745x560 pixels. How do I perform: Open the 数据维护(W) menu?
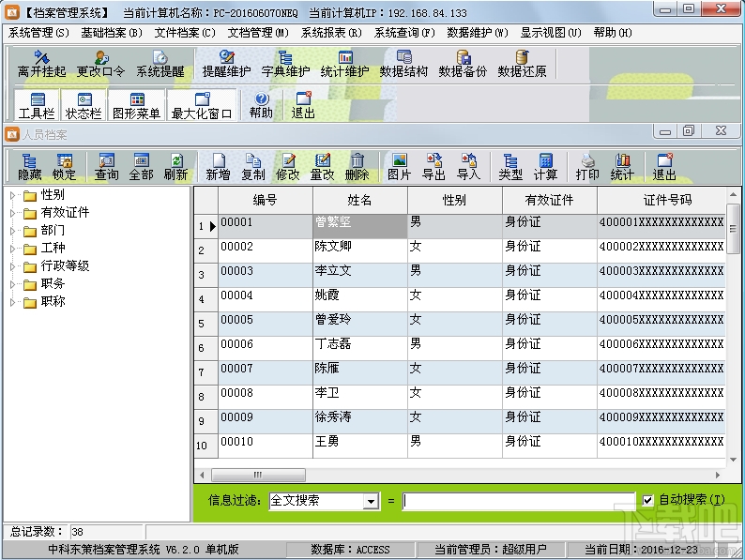[478, 33]
